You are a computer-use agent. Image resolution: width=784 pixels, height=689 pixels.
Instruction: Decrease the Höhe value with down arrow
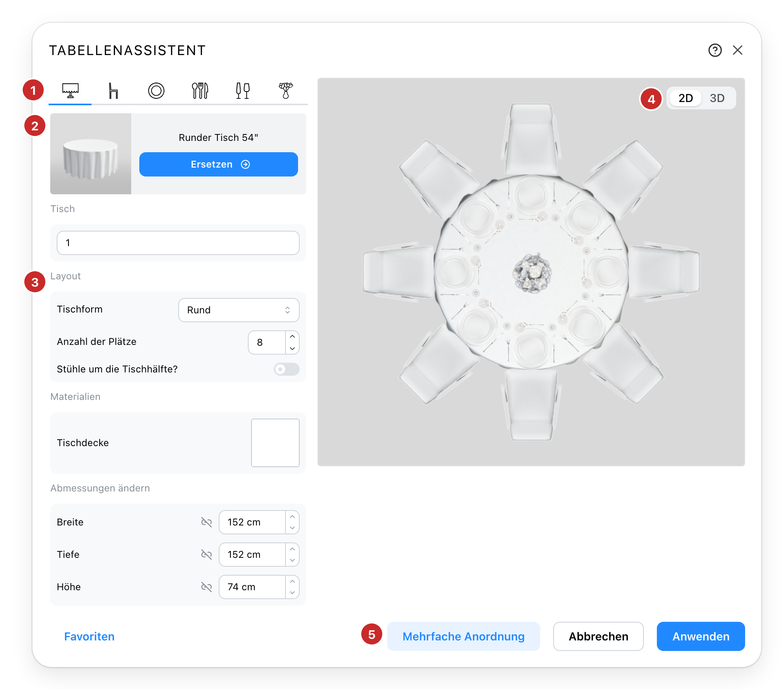(x=292, y=593)
